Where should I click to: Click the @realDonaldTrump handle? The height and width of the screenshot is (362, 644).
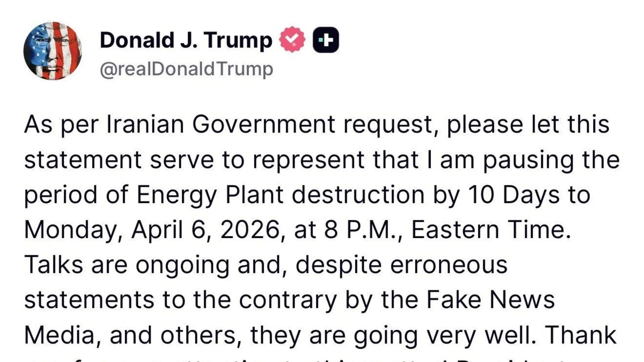(186, 69)
